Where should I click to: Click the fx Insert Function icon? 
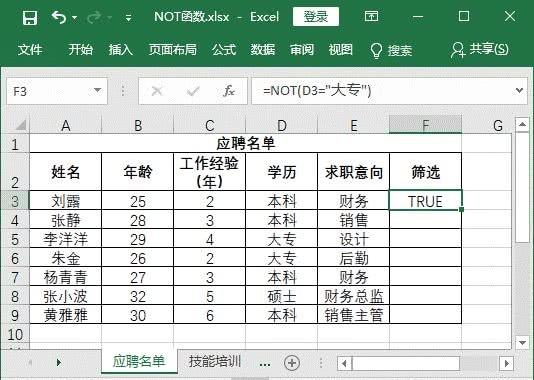click(x=229, y=91)
